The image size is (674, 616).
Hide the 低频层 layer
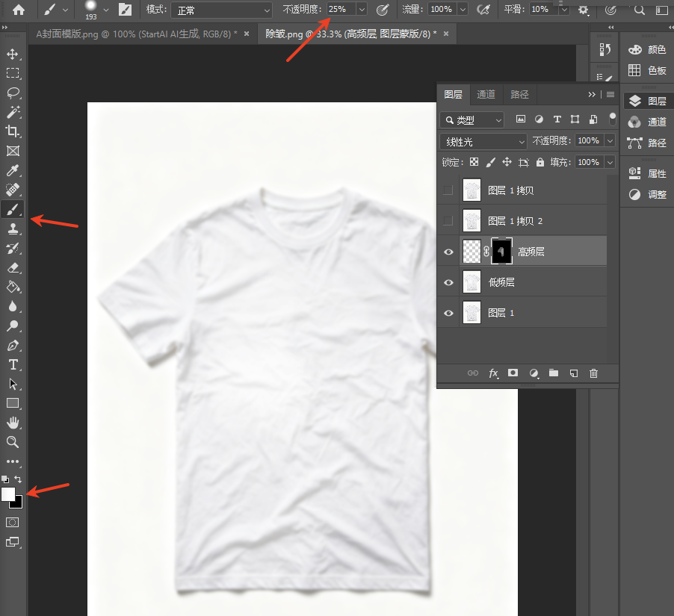point(448,282)
